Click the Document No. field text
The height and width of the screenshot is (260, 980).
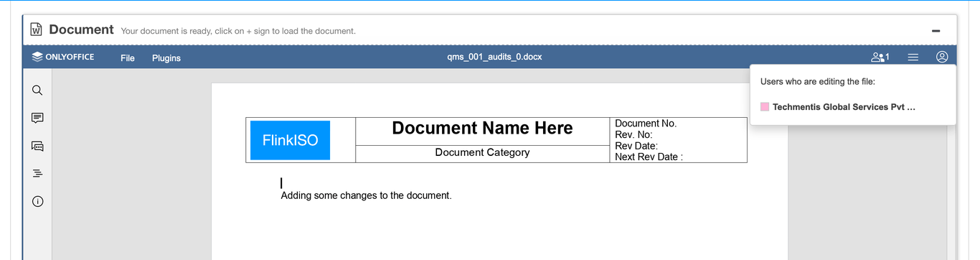646,124
